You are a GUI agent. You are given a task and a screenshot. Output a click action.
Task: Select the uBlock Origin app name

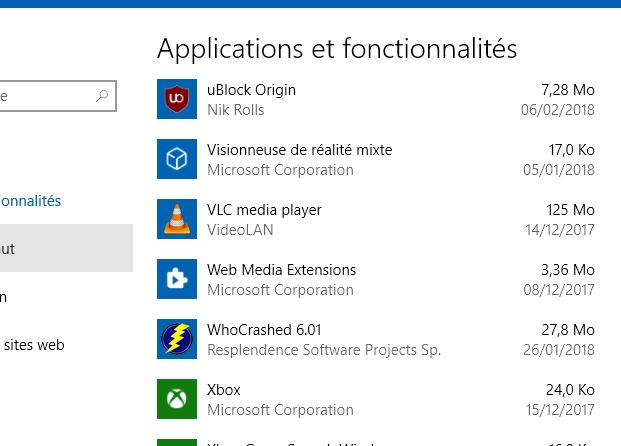pos(251,90)
